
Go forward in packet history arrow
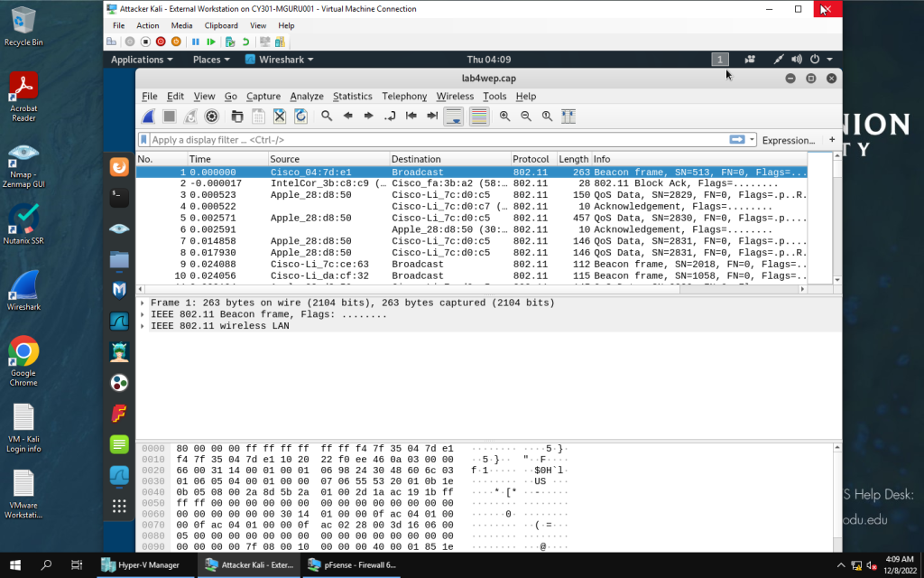coord(369,117)
